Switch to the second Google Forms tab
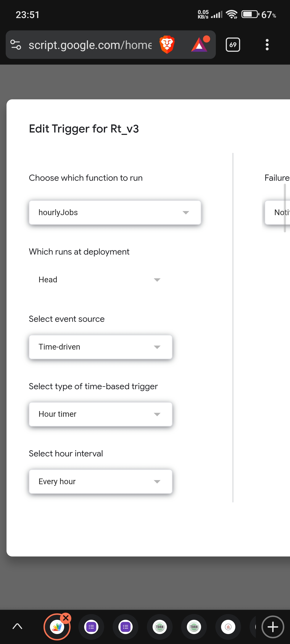The width and height of the screenshot is (290, 644). [126, 626]
